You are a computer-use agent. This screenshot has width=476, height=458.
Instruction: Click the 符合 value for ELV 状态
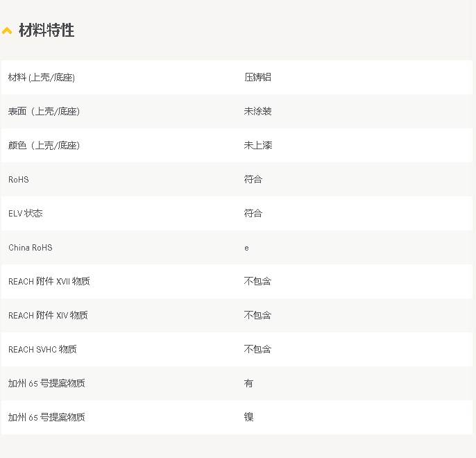tap(253, 213)
